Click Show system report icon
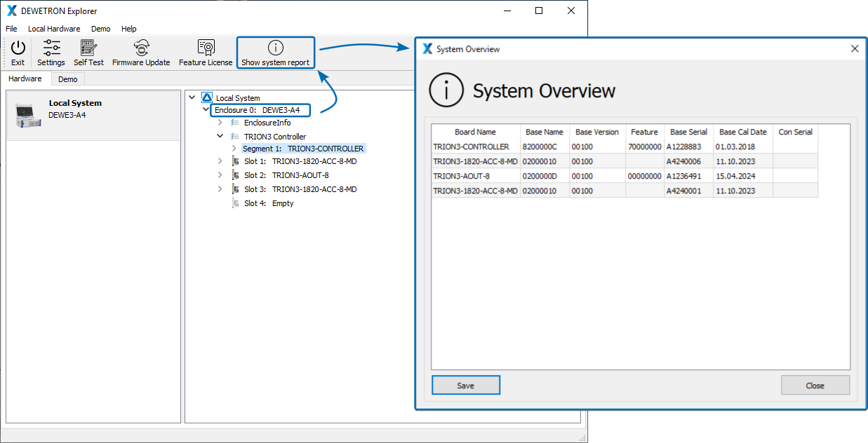The height and width of the screenshot is (443, 868). tap(276, 48)
